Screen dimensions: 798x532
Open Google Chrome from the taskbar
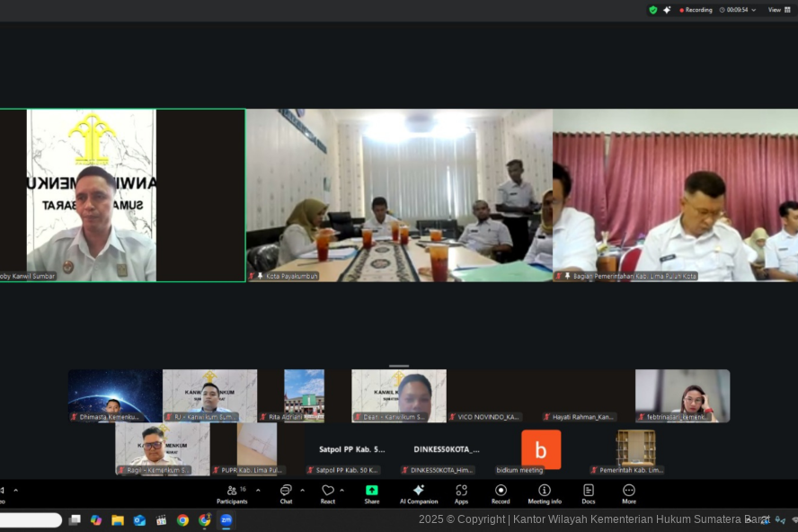click(x=182, y=520)
